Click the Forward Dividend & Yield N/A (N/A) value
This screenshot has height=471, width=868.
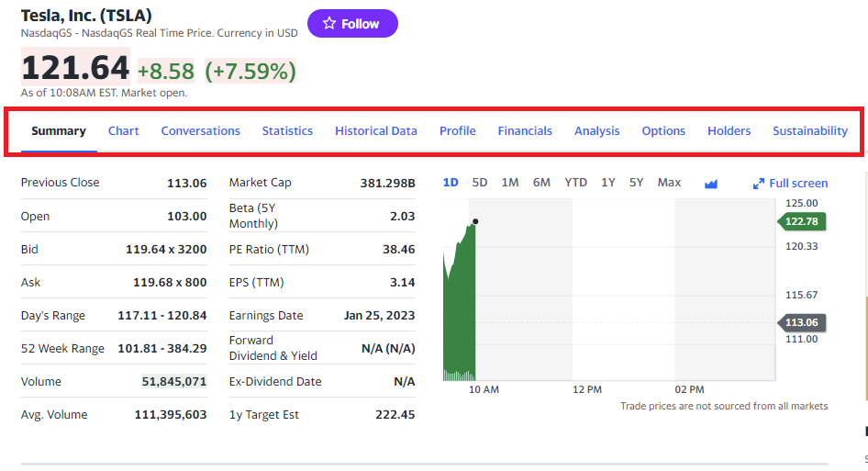pyautogui.click(x=388, y=349)
